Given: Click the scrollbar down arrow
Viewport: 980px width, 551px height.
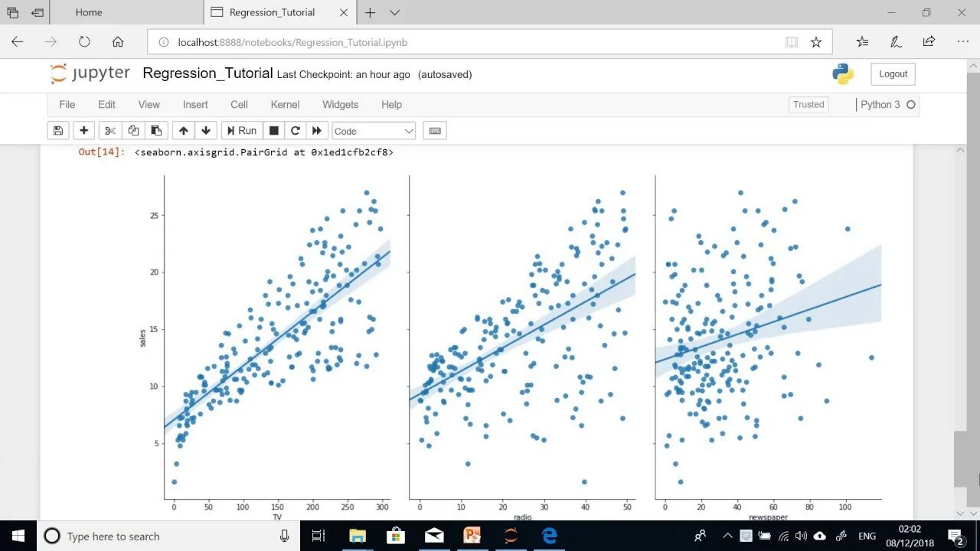Looking at the screenshot, I should point(961,513).
